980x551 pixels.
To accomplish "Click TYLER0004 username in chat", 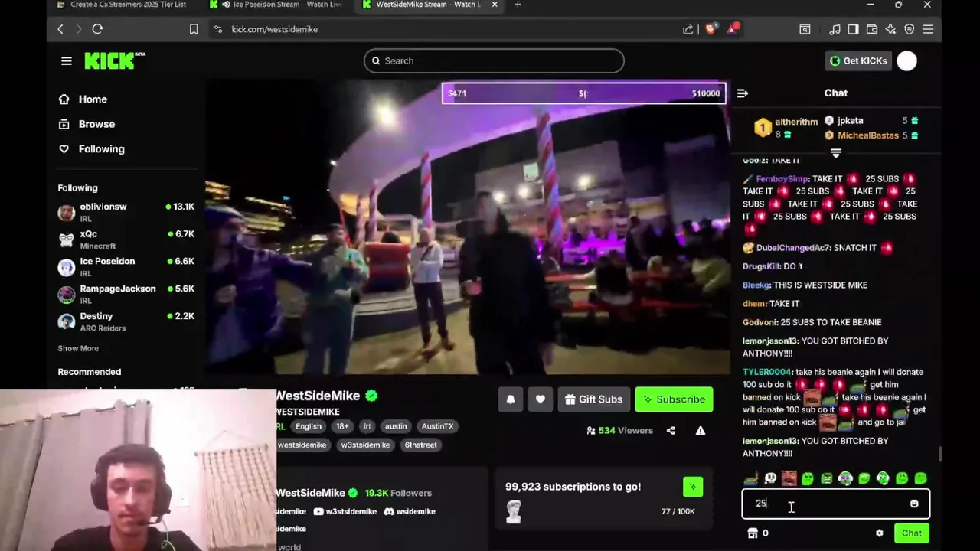I will coord(766,372).
